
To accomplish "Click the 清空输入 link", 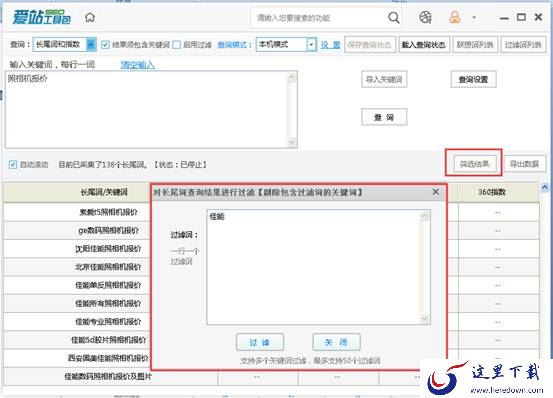I will (138, 65).
